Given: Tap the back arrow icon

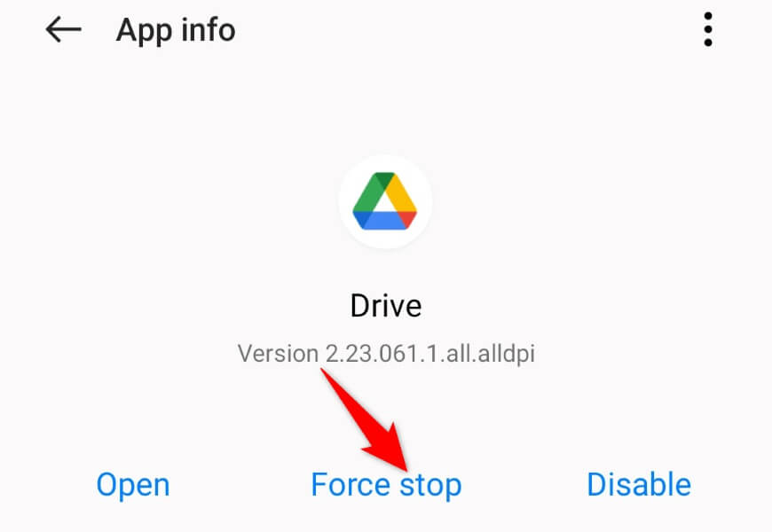Looking at the screenshot, I should tap(64, 29).
